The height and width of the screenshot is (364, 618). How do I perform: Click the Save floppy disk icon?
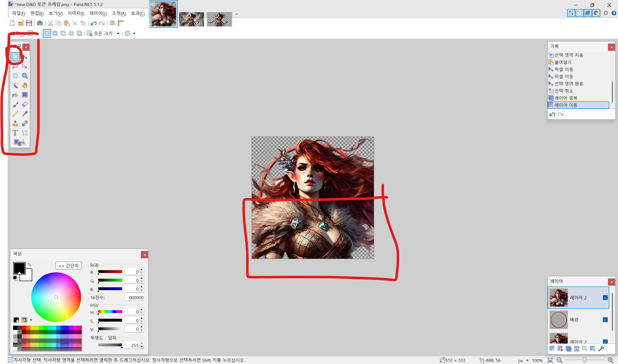click(x=29, y=23)
